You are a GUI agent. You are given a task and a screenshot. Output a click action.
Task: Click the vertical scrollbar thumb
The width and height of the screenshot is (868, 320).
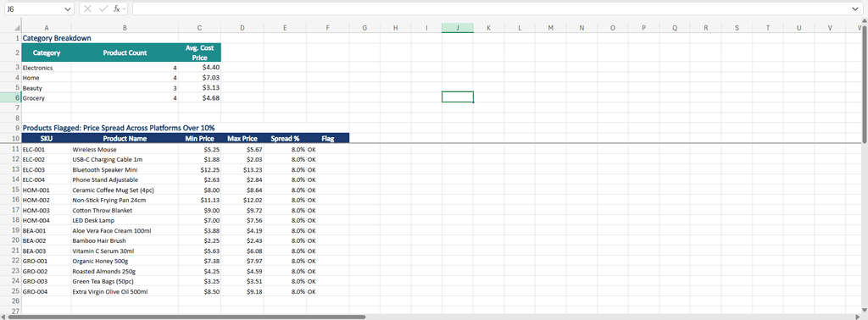865,84
